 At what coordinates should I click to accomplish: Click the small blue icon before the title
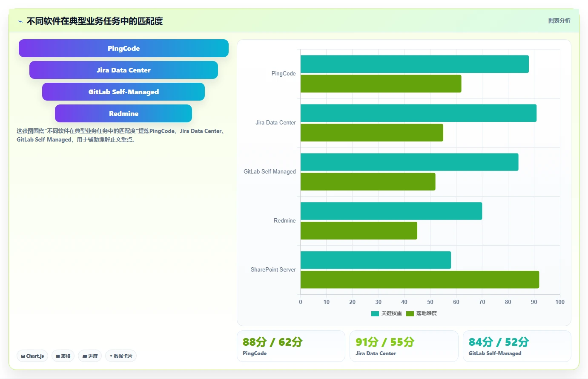point(20,21)
